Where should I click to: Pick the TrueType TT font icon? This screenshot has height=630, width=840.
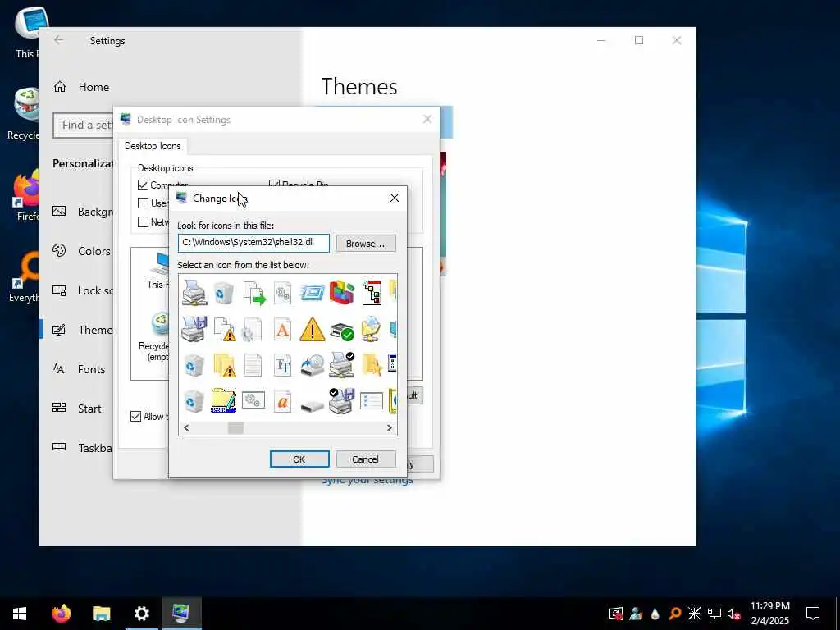(282, 365)
